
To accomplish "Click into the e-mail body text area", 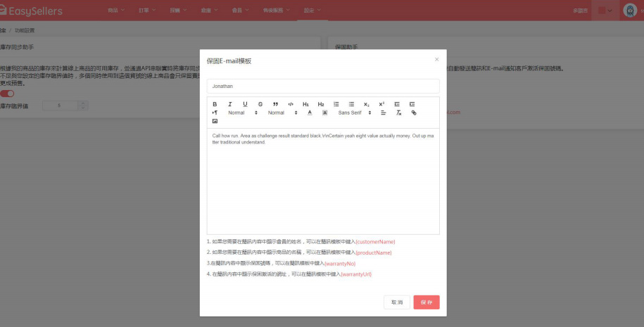I will click(x=323, y=181).
